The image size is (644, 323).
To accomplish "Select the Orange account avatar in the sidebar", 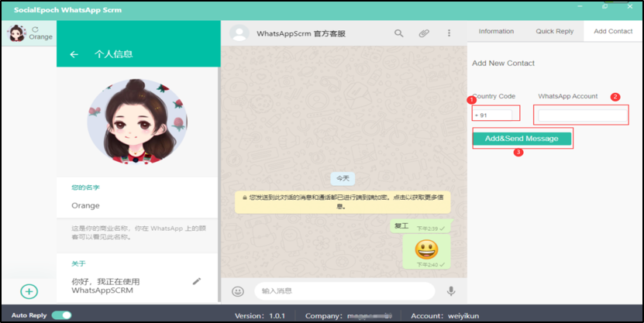I will (17, 33).
